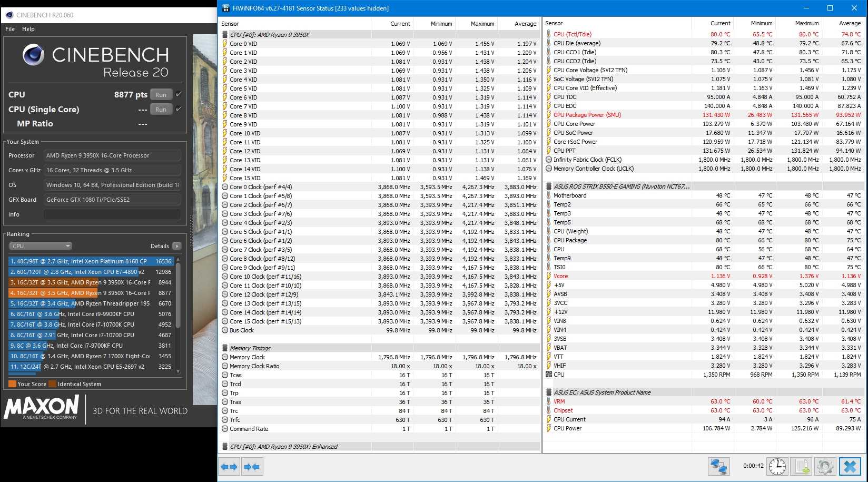The width and height of the screenshot is (868, 482).
Task: Expand the ranking Details arrow
Action: [177, 246]
